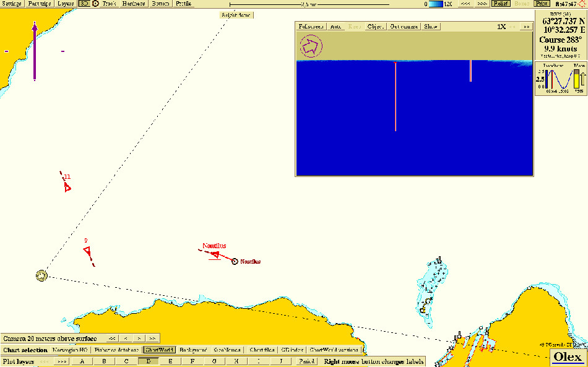The width and height of the screenshot is (588, 367).
Task: Click the Fullscreen button in 3D window
Action: [311, 27]
